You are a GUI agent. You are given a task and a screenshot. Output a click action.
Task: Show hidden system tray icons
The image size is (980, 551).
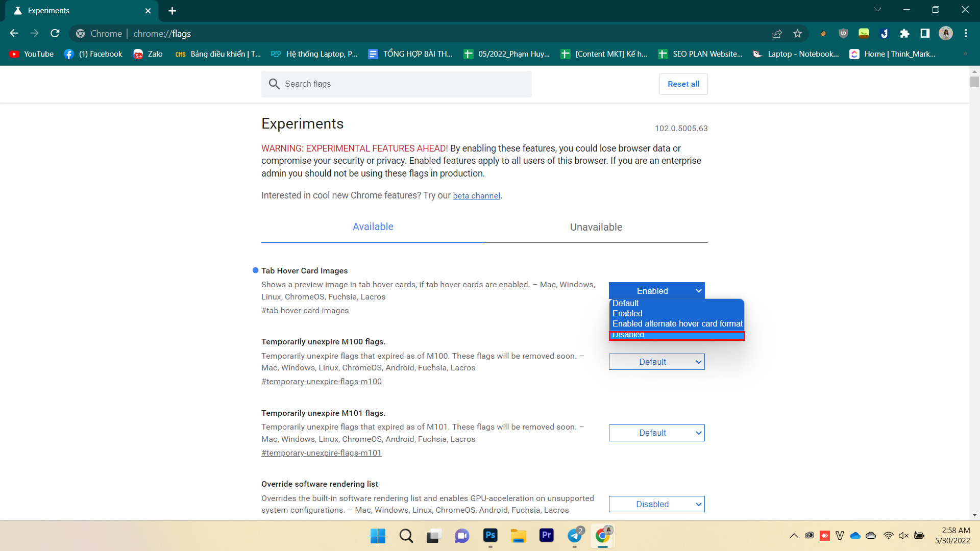794,536
